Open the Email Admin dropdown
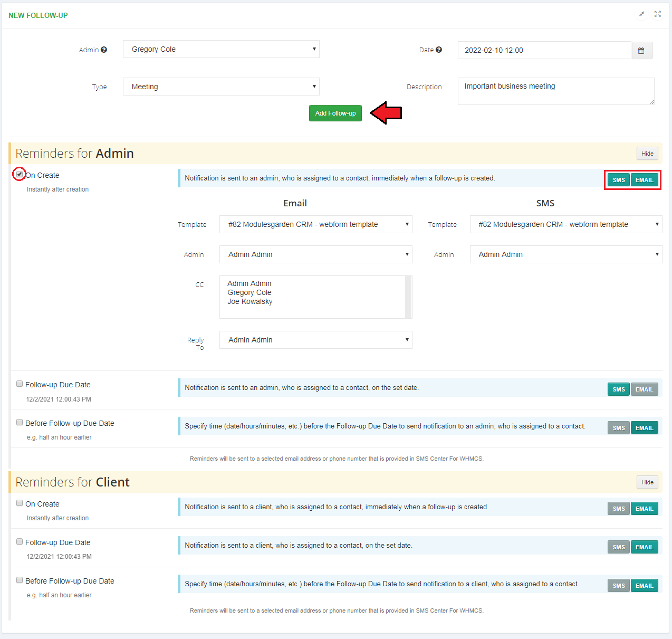Image resolution: width=672 pixels, height=639 pixels. [315, 254]
